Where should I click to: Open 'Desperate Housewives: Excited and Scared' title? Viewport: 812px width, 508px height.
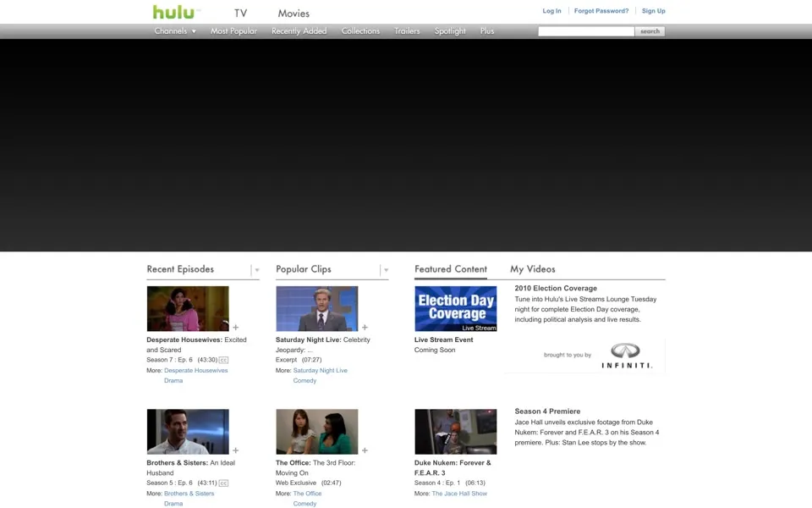[196, 345]
